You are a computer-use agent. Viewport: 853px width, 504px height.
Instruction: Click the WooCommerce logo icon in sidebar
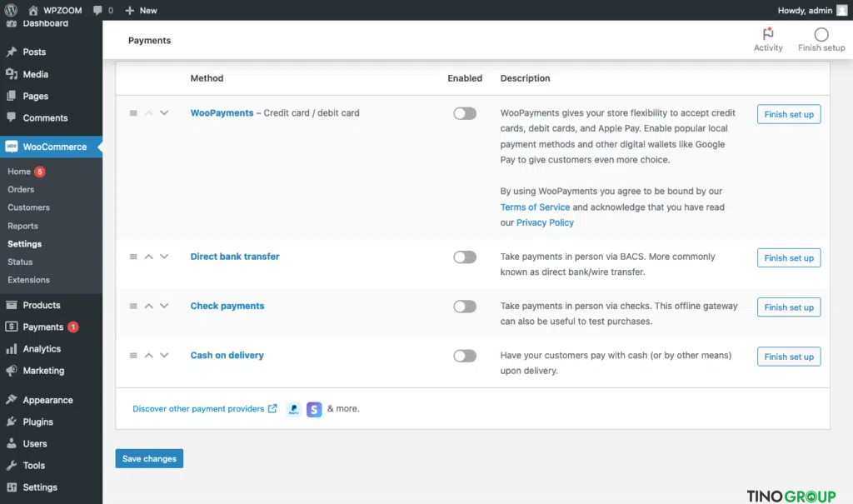[x=12, y=147]
